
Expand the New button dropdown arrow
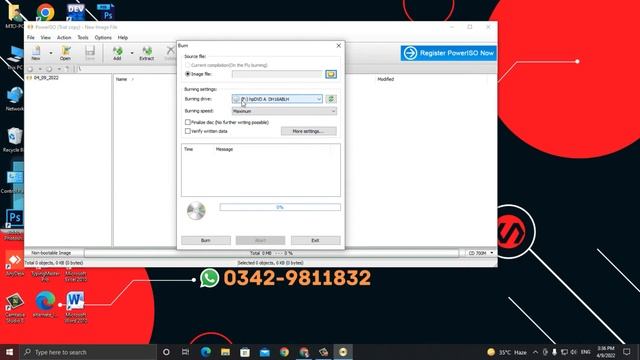coord(51,53)
